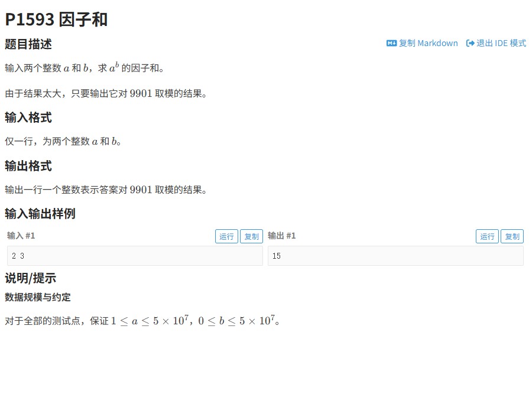Image resolution: width=529 pixels, height=420 pixels.
Task: Click the sample input box containing 2 3
Action: coord(135,256)
